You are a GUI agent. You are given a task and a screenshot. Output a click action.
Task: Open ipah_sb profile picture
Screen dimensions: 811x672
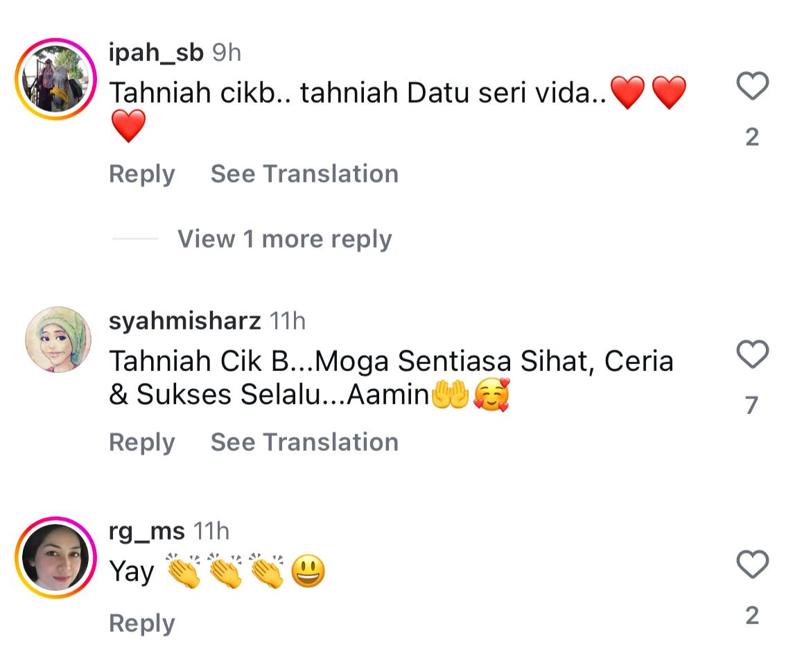tap(55, 79)
